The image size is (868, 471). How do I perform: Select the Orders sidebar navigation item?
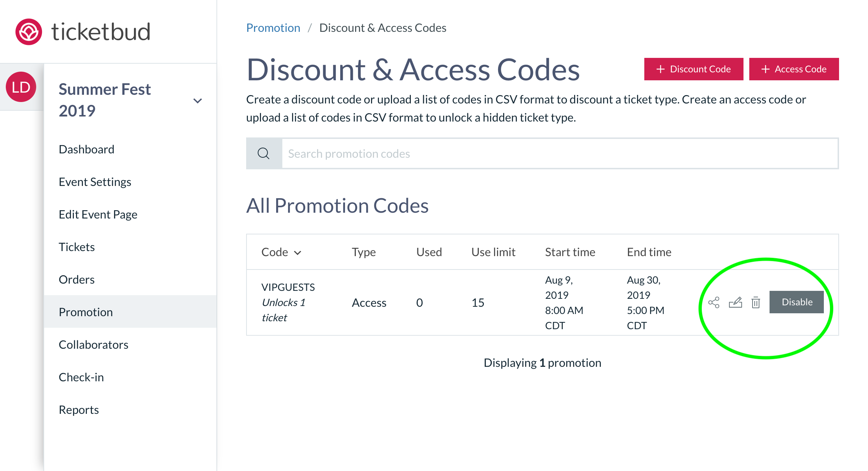[76, 279]
